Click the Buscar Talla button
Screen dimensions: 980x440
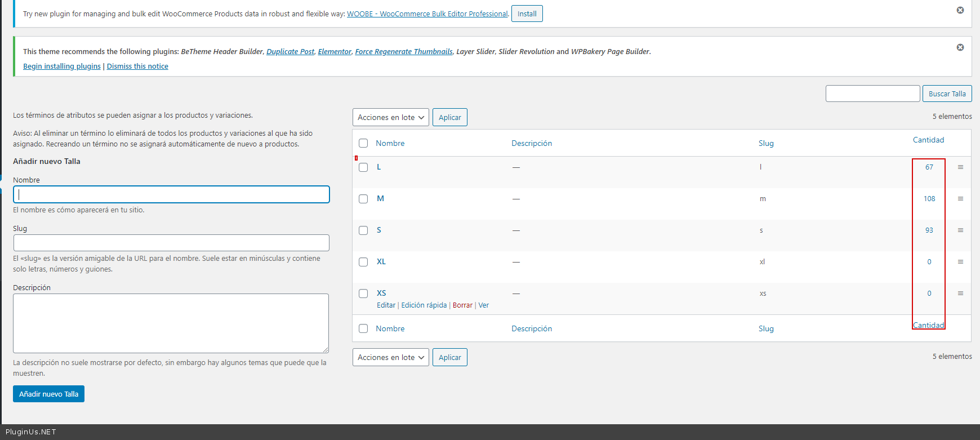pos(947,94)
